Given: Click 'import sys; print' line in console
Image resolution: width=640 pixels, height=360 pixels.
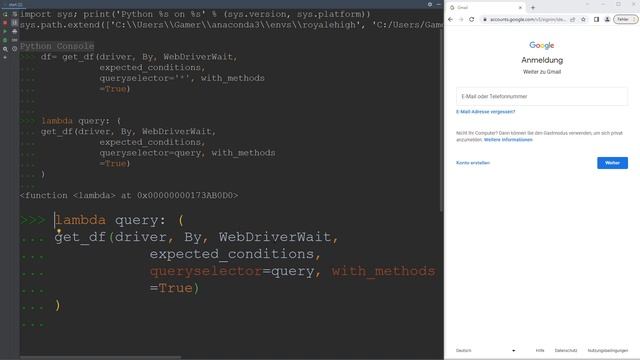Looking at the screenshot, I should [x=196, y=14].
